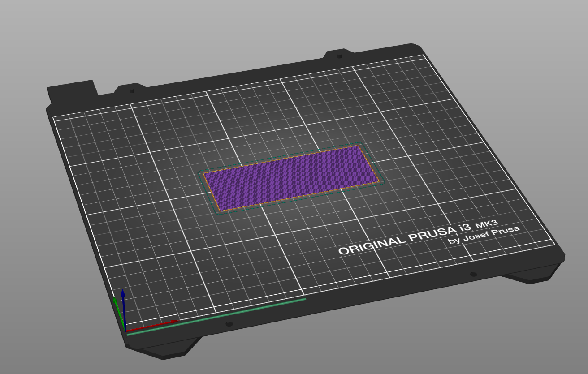Click the blue Z axis arrow at origin
588x374 pixels.
pyautogui.click(x=123, y=310)
